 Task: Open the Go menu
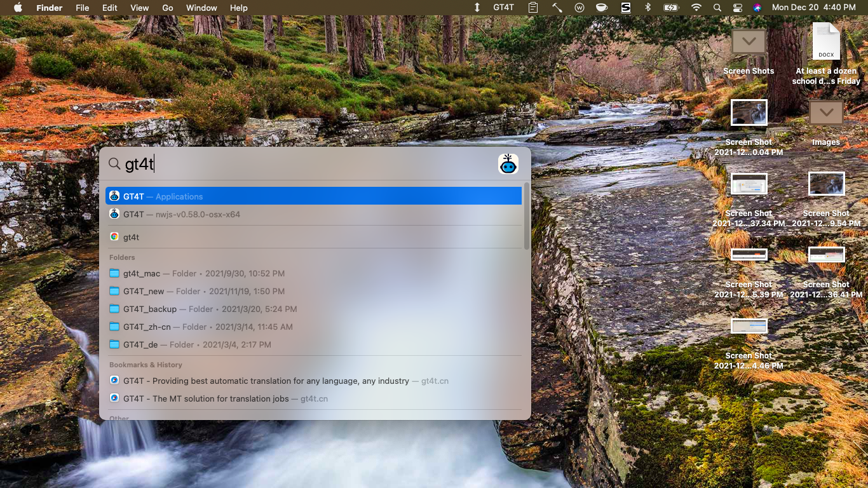pos(168,8)
